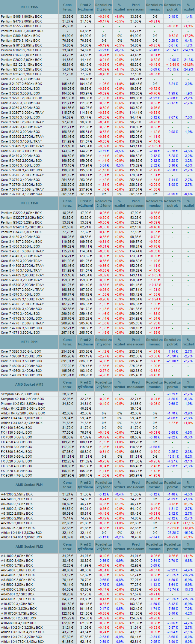The width and height of the screenshot is (195, 644).
Task: Click the -24,1% half-year change for Celeron G1620
Action: pos(188,50)
